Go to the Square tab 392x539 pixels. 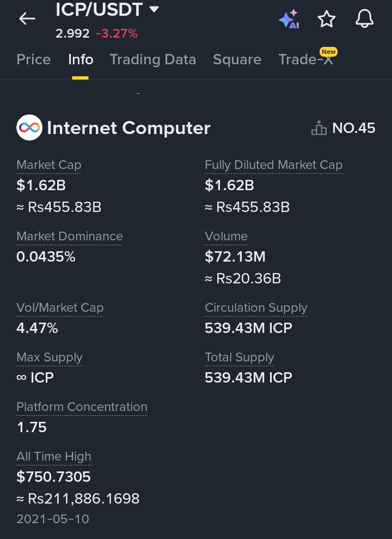click(x=237, y=59)
